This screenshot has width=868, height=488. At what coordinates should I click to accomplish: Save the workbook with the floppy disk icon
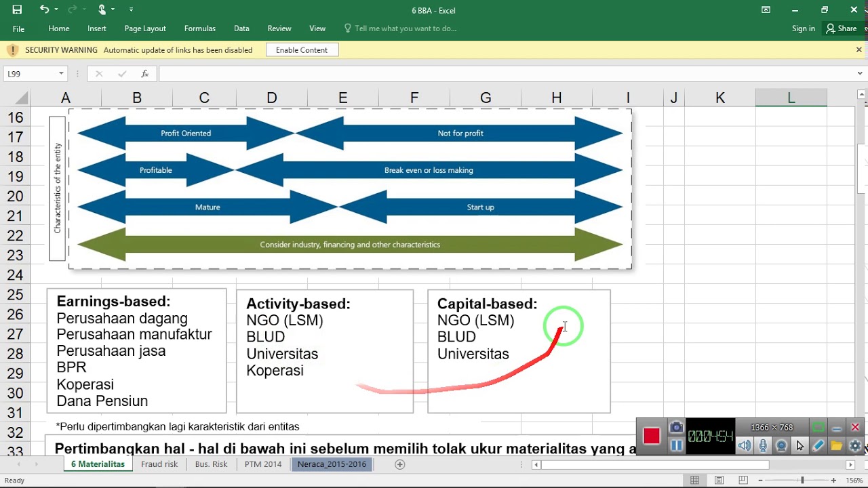[17, 9]
